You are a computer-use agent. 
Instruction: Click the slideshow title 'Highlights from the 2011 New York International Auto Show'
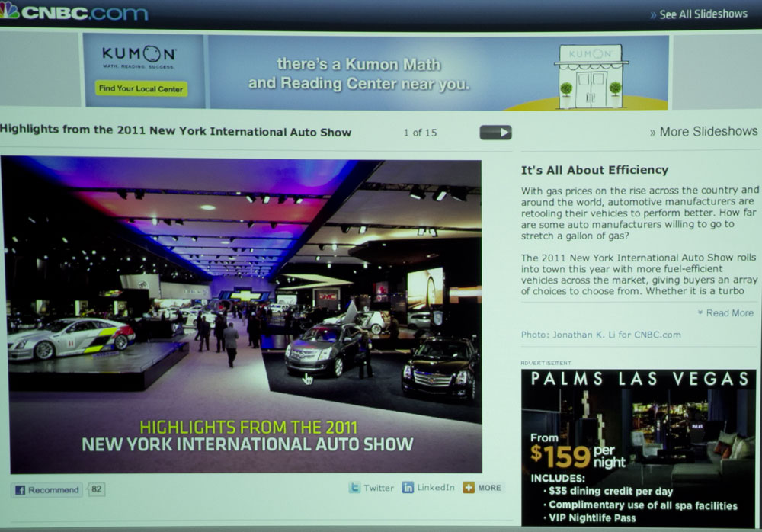[175, 130]
